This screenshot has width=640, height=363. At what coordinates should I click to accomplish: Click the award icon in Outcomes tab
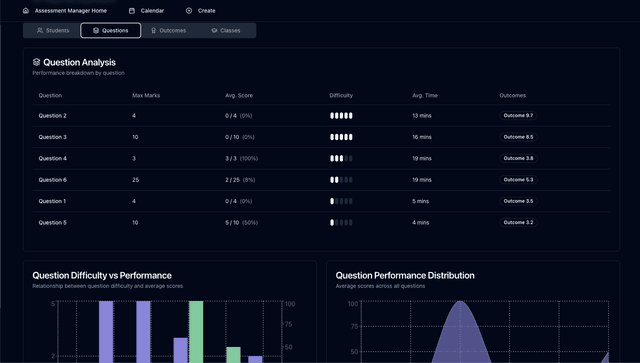coord(153,30)
